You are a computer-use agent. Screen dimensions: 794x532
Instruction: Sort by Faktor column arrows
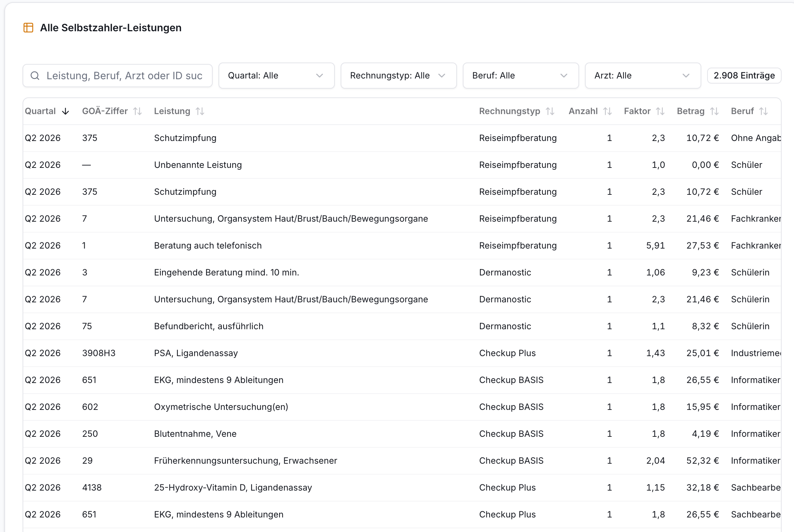(x=660, y=111)
